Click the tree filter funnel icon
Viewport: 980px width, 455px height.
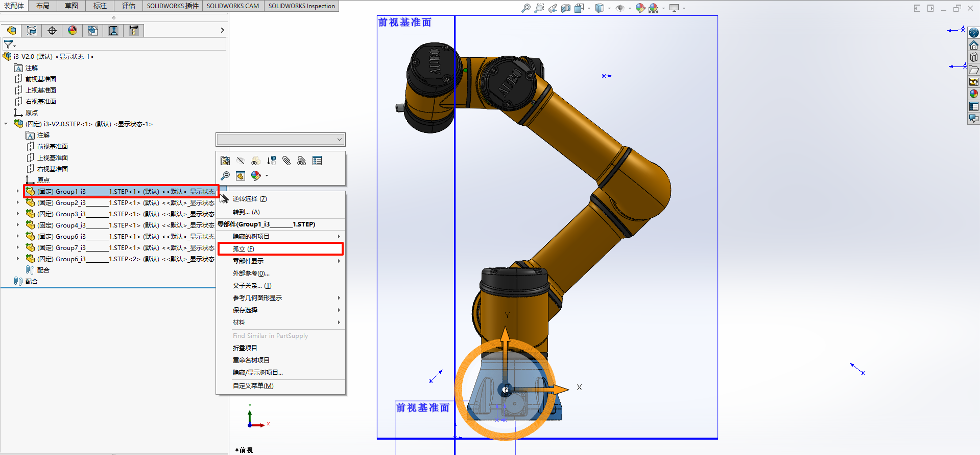coord(9,44)
